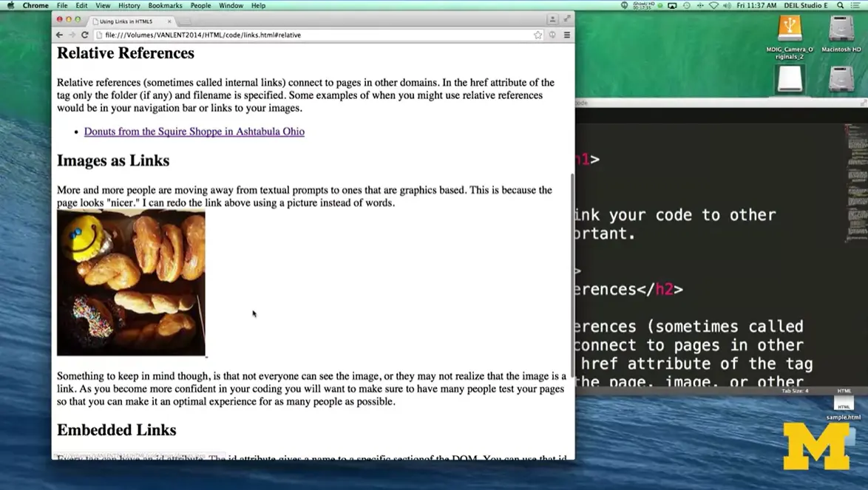This screenshot has width=868, height=490.
Task: Toggle the bookmark star in the address bar
Action: [538, 34]
